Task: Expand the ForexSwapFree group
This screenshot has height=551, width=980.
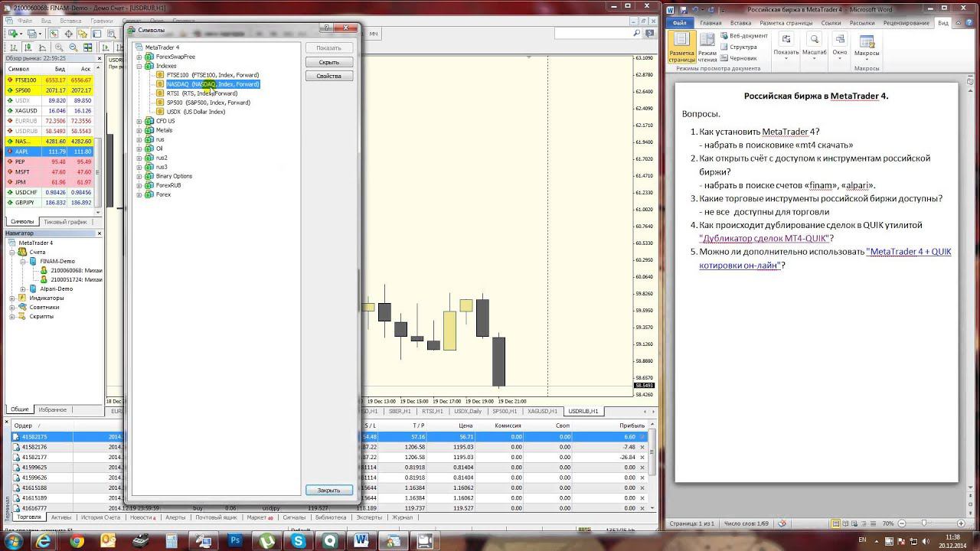Action: (x=139, y=57)
